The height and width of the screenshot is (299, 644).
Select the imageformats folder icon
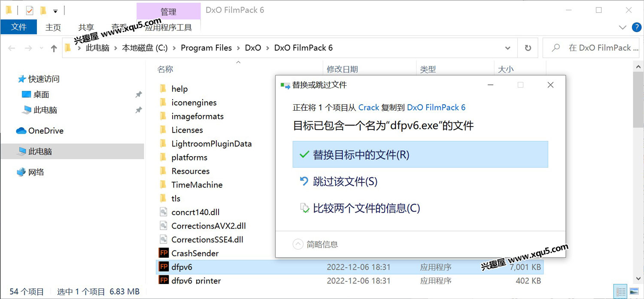(x=163, y=116)
